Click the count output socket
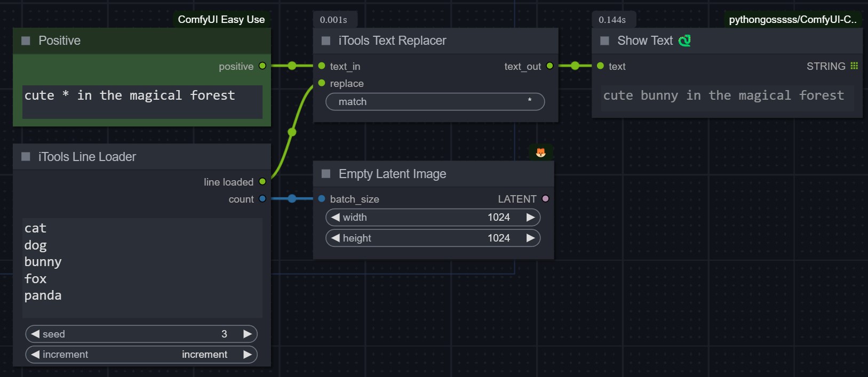 (262, 198)
